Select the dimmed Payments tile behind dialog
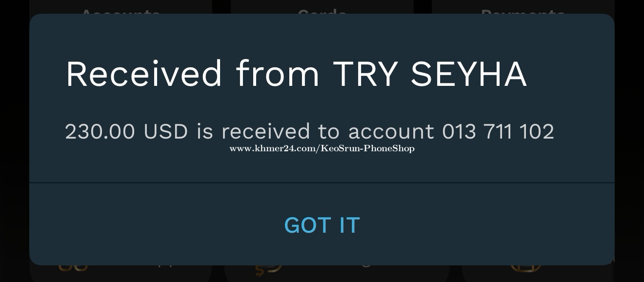The height and width of the screenshot is (282, 644). click(523, 7)
